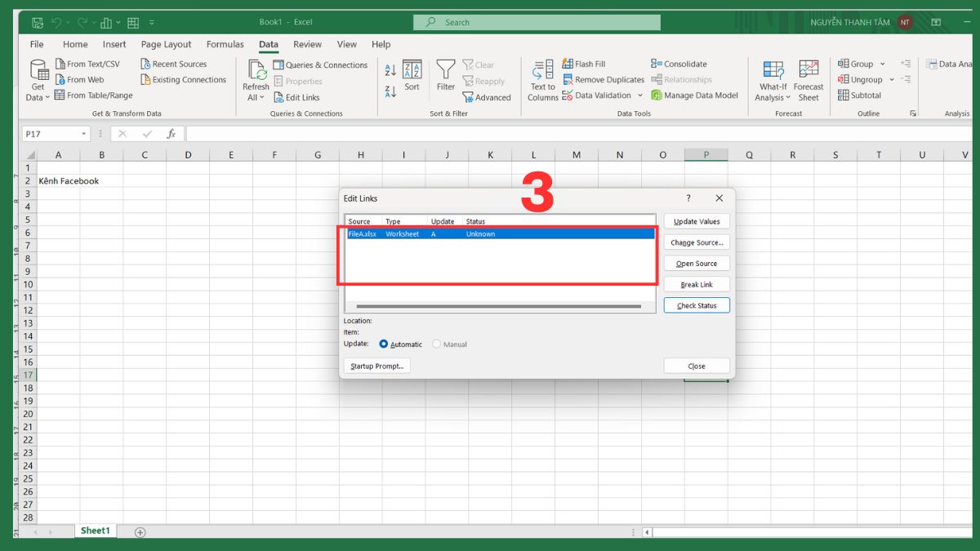Switch to the Formulas ribbon tab
This screenshot has width=980, height=551.
pos(225,44)
